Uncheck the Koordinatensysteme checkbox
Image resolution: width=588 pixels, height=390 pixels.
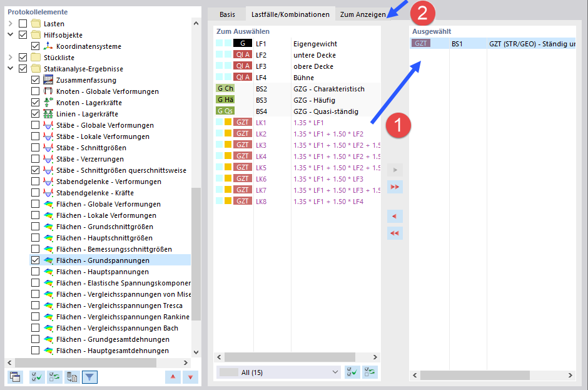(x=35, y=46)
